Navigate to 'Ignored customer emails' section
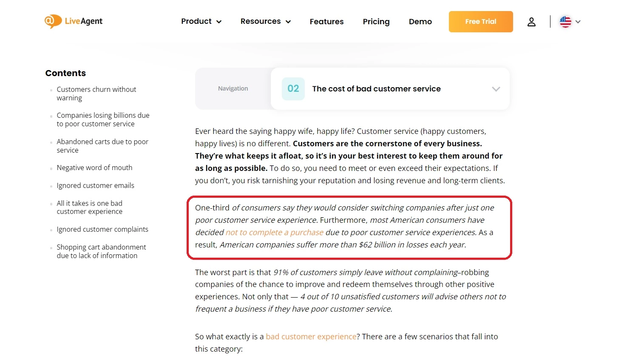 [95, 186]
